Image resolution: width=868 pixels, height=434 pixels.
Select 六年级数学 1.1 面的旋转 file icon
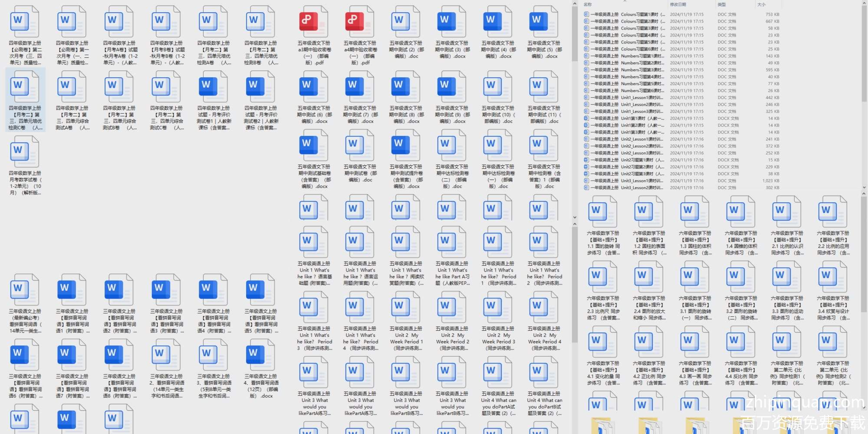[603, 211]
